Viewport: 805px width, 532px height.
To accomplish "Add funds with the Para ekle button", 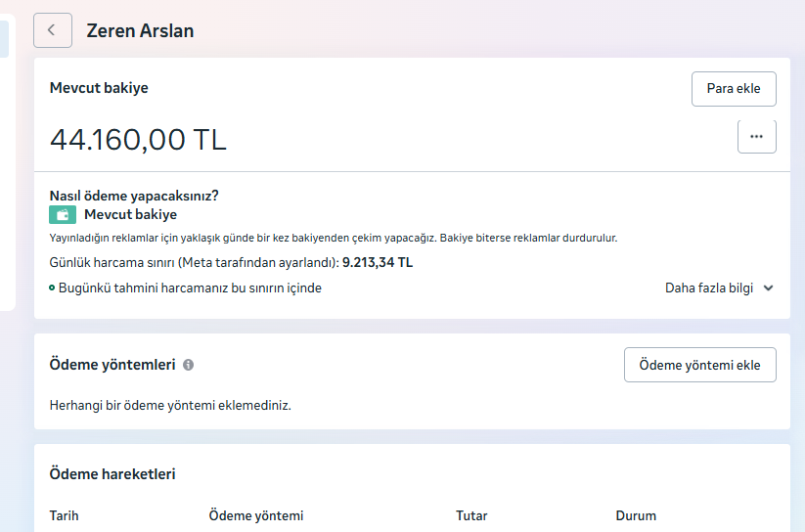I will [734, 89].
